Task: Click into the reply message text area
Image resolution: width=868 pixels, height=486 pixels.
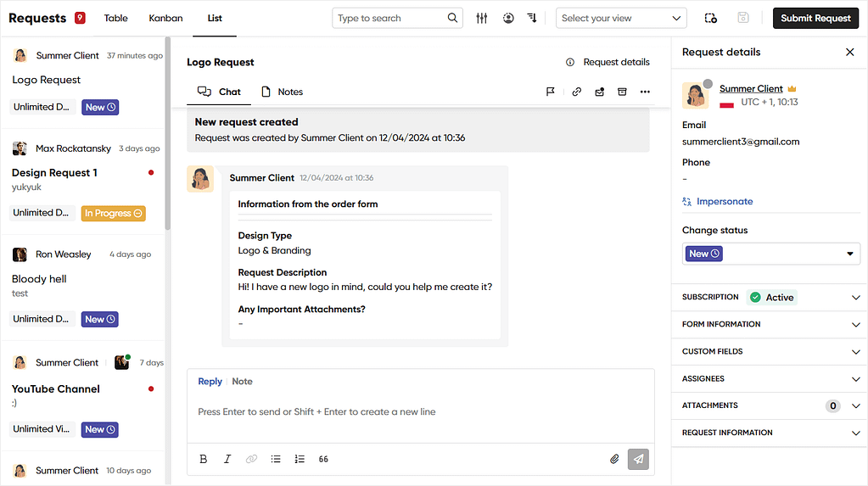Action: click(x=421, y=412)
